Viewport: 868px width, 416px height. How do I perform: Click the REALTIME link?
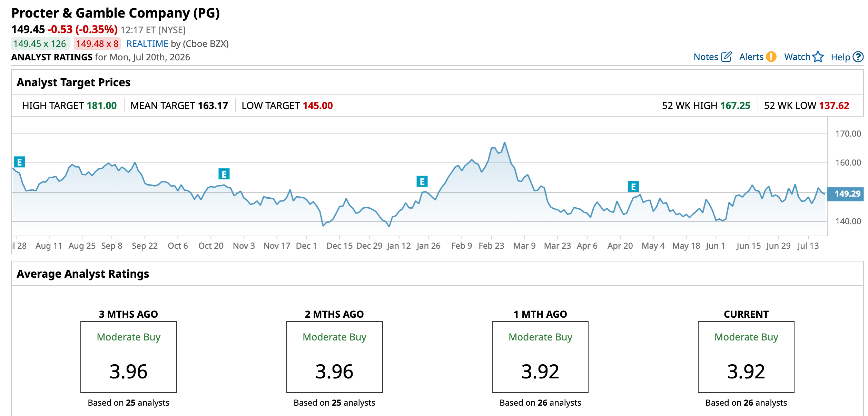point(147,44)
